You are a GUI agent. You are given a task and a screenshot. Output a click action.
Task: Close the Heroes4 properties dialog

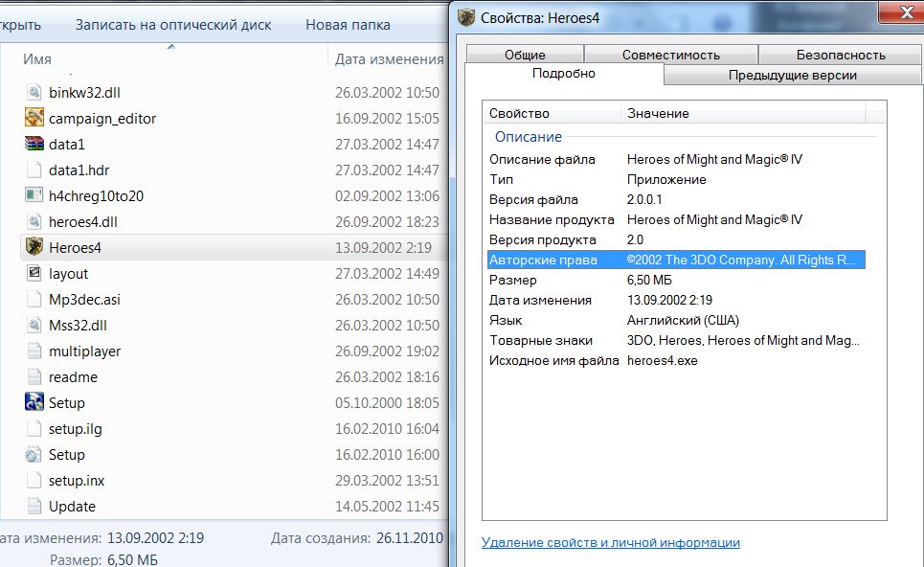pos(905,13)
